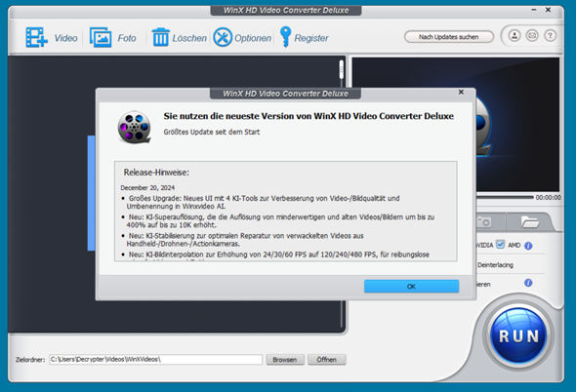576x392 pixels.
Task: Open help question mark icon
Action: coord(550,36)
